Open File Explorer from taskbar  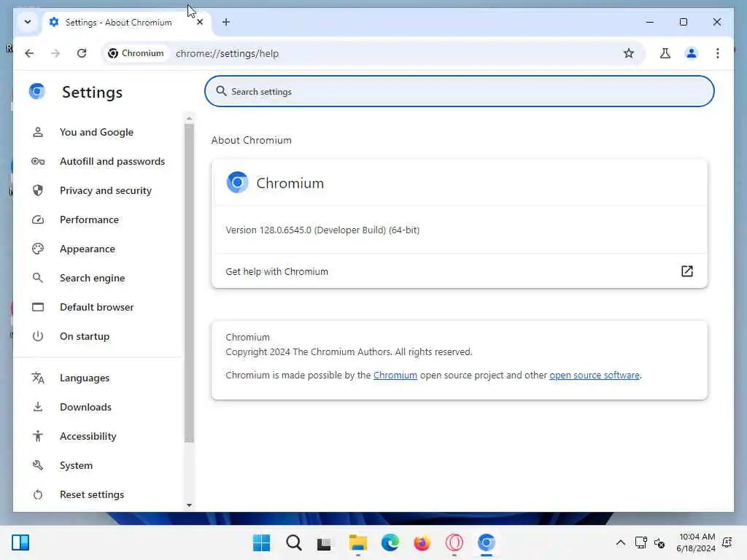[357, 542]
